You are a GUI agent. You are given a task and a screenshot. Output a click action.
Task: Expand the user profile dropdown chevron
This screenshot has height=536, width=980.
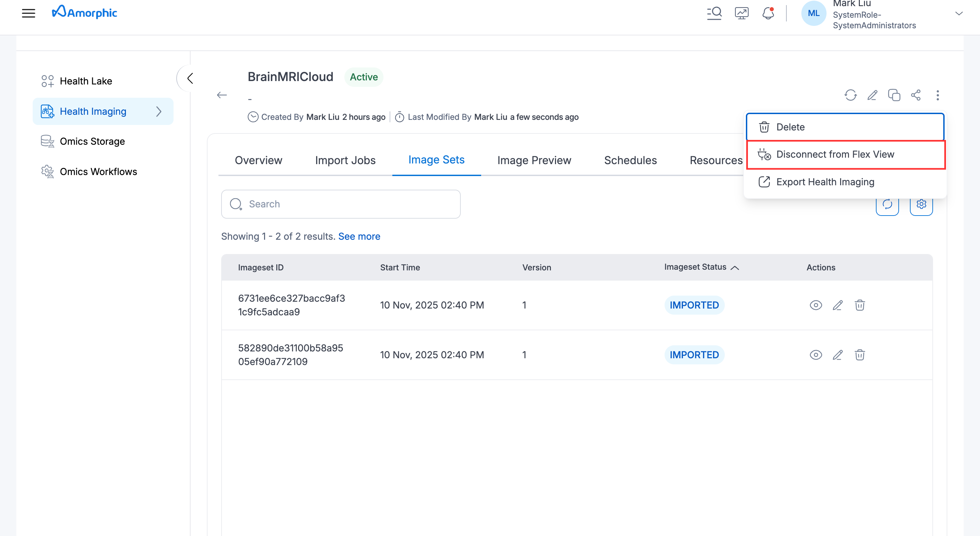(959, 14)
